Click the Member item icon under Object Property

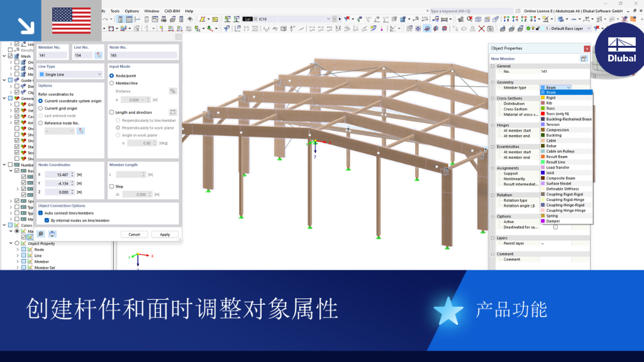30,261
